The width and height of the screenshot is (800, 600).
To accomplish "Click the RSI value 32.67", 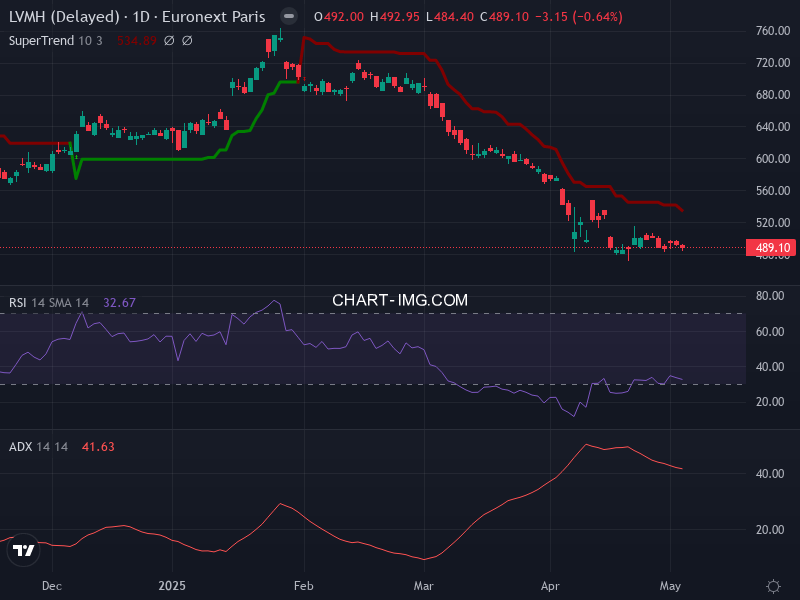I will pos(119,303).
